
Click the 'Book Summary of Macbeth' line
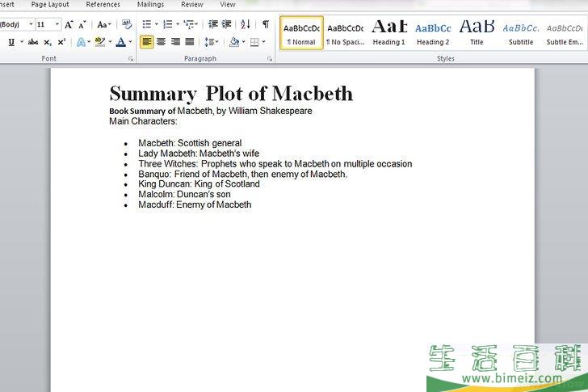point(210,111)
